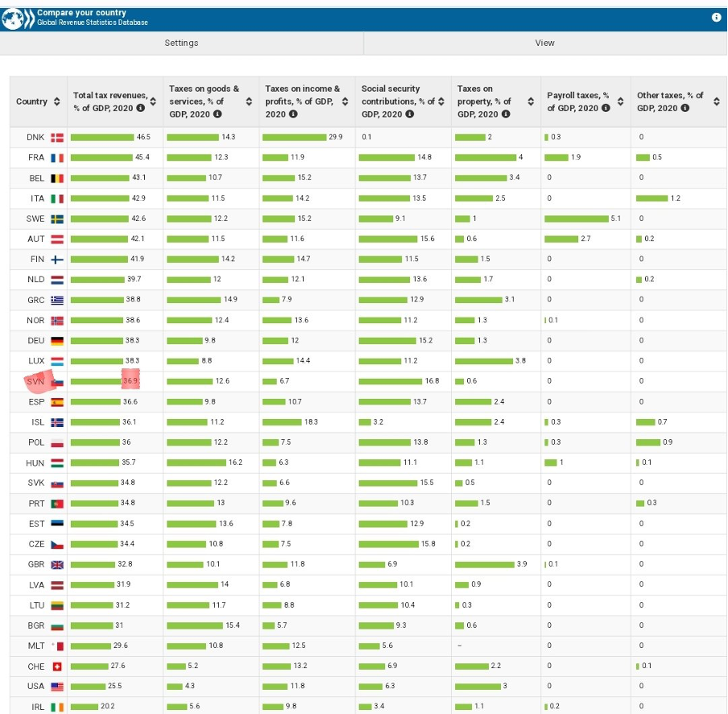Image resolution: width=728 pixels, height=714 pixels.
Task: Show info for Taxes on property column
Action: pos(506,114)
